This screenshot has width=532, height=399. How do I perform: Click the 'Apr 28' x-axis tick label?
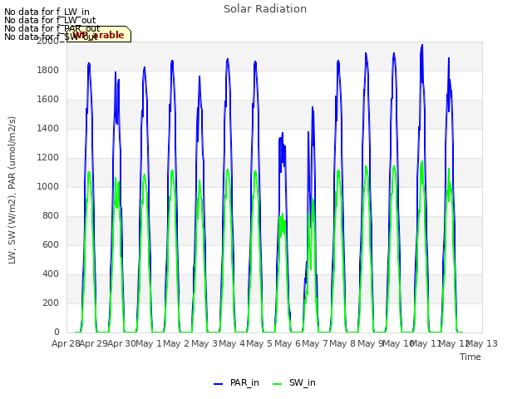[x=66, y=343]
